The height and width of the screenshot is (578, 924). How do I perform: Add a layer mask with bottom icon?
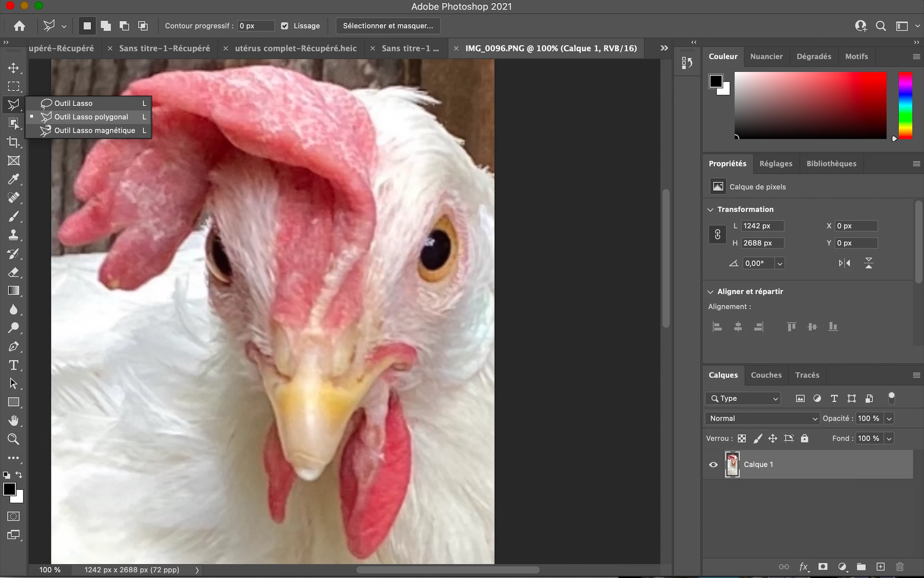(x=823, y=567)
